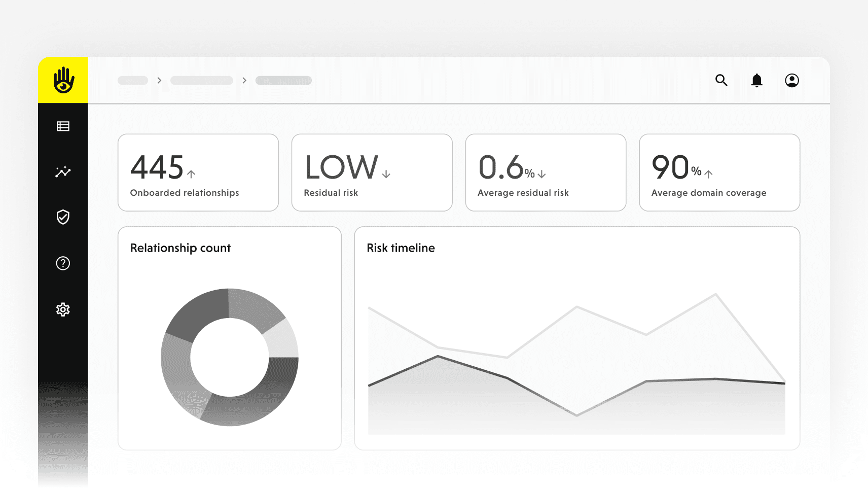Click the middle breadcrumb item
The width and height of the screenshot is (868, 488).
click(x=201, y=80)
